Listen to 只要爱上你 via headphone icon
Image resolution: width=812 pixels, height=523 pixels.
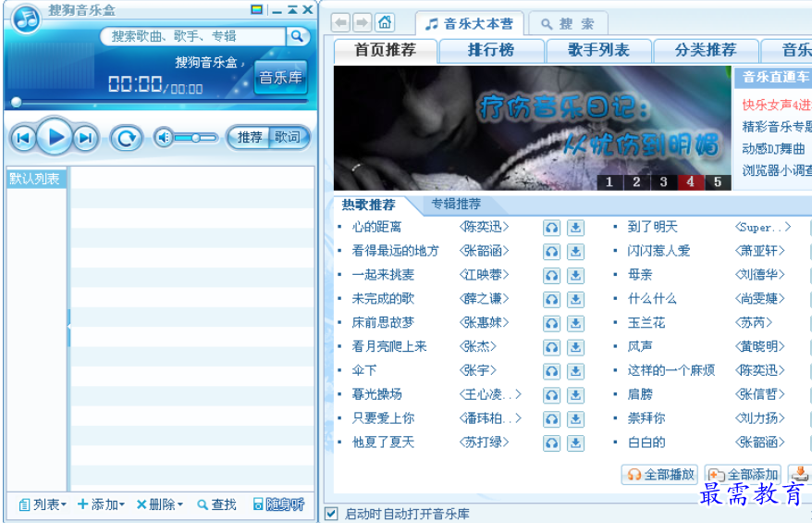tap(552, 419)
